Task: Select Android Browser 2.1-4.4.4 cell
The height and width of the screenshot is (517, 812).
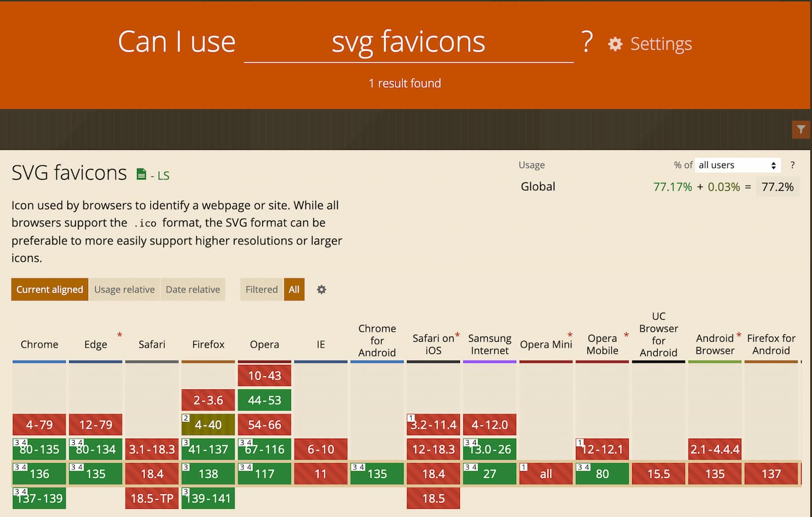Action: point(715,449)
